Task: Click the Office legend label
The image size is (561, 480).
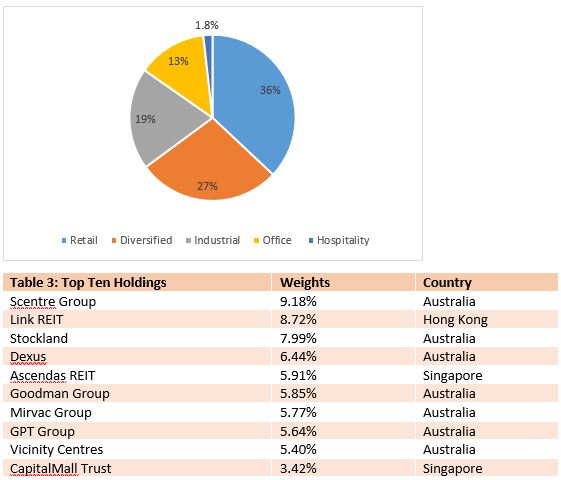Action: click(x=277, y=240)
